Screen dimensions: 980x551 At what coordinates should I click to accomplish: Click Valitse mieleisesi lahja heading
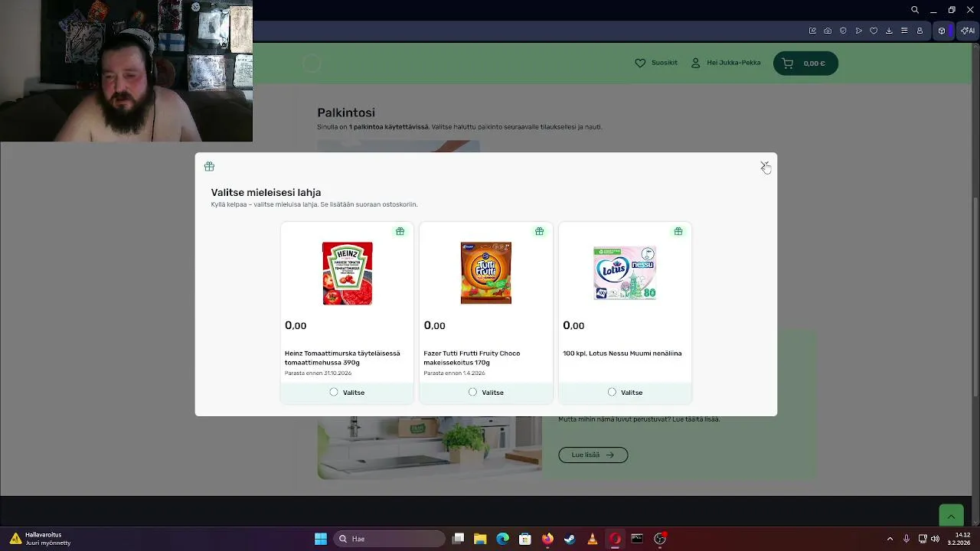[266, 192]
